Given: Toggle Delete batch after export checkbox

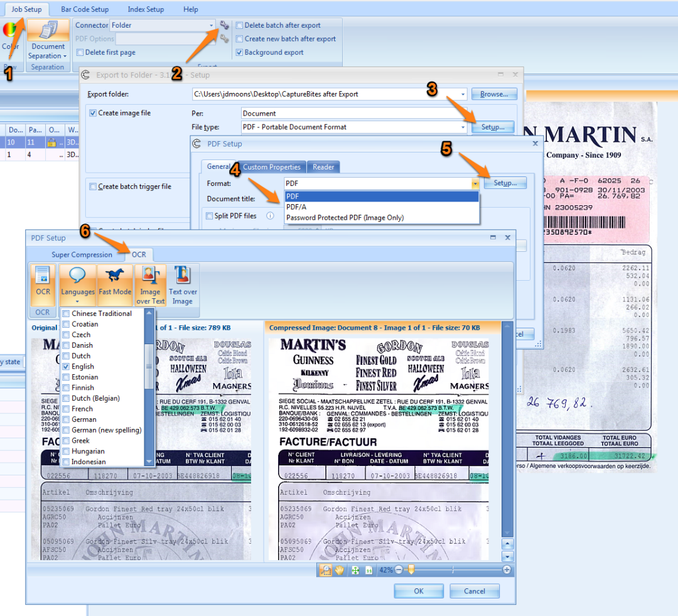Looking at the screenshot, I should coord(239,25).
